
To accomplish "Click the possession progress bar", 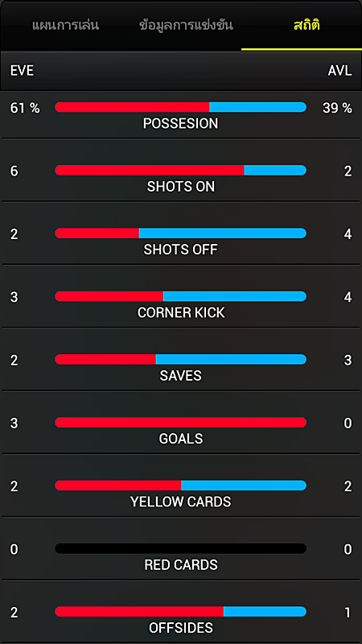I will (180, 107).
